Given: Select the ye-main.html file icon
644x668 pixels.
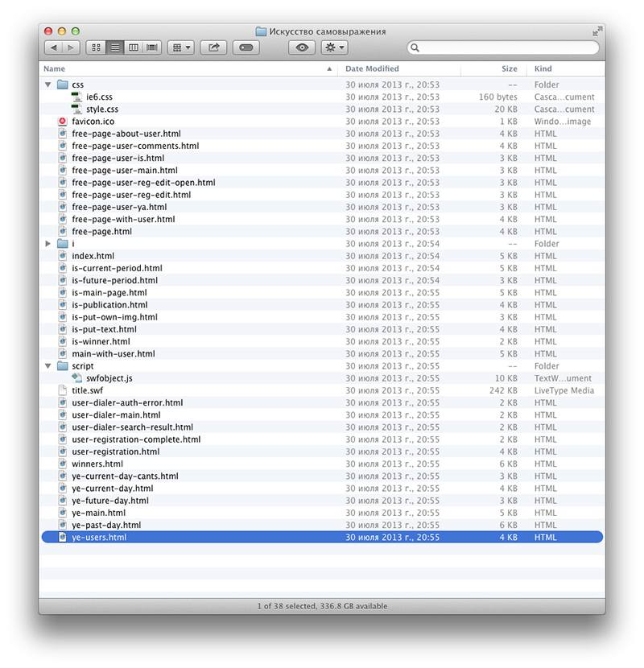Looking at the screenshot, I should pyautogui.click(x=63, y=513).
